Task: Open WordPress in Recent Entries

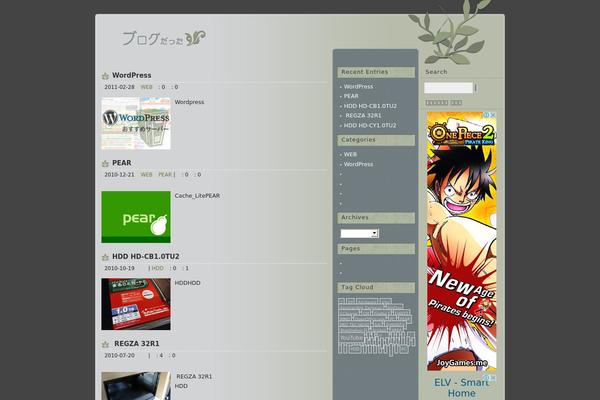Action: (x=358, y=87)
